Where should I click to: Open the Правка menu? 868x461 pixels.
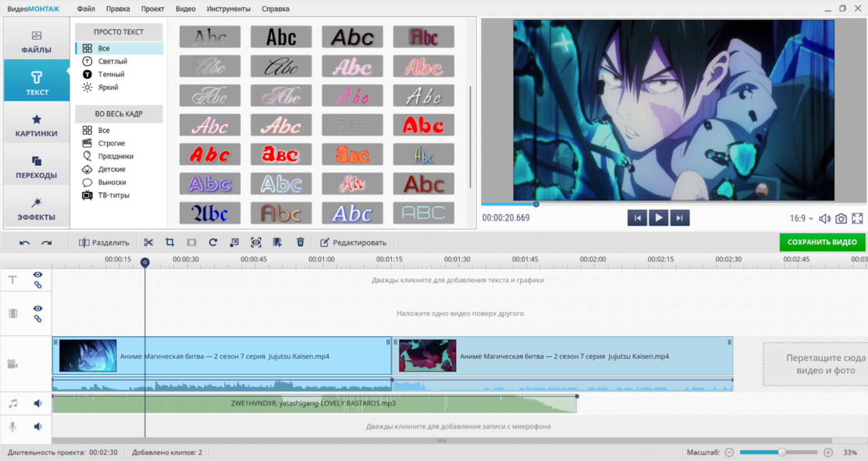tap(118, 9)
